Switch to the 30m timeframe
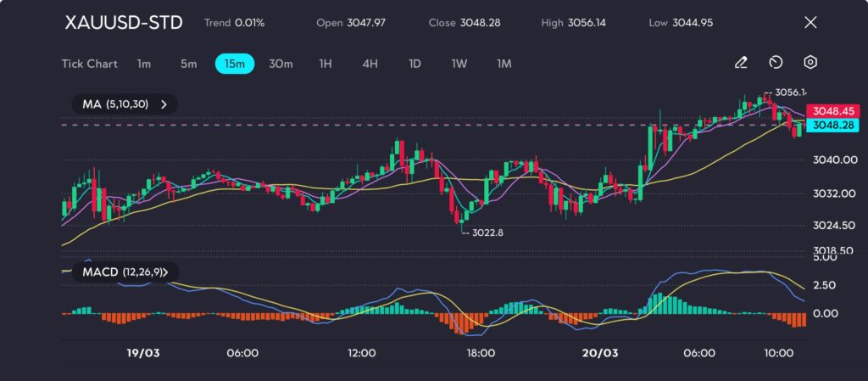The image size is (868, 381). pos(281,64)
